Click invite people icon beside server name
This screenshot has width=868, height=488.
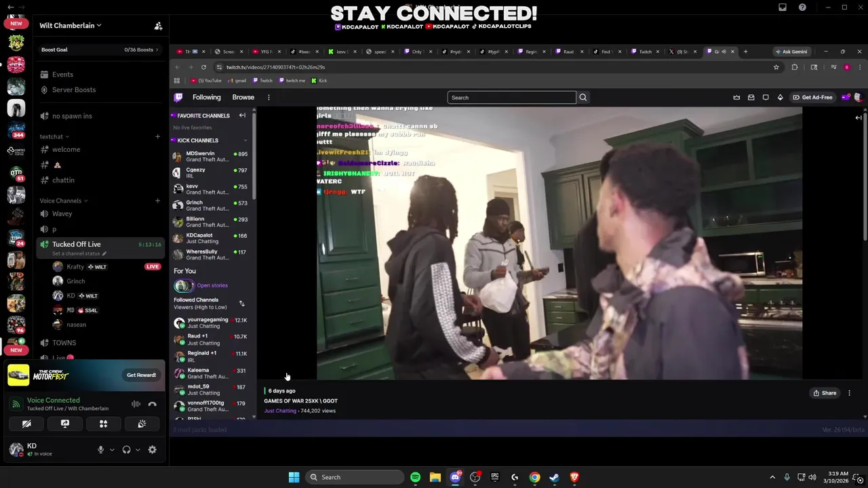pyautogui.click(x=158, y=26)
